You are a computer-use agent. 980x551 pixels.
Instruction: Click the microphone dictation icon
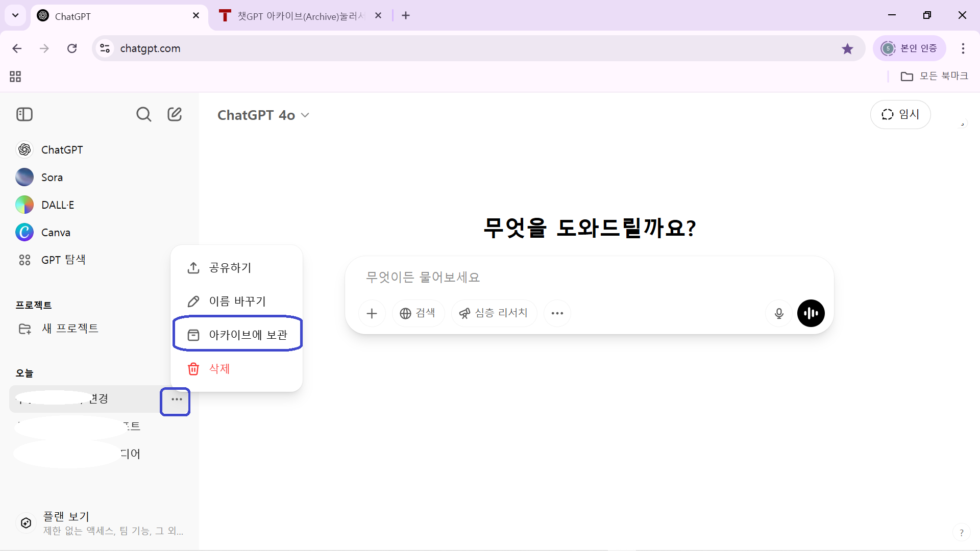pyautogui.click(x=779, y=313)
